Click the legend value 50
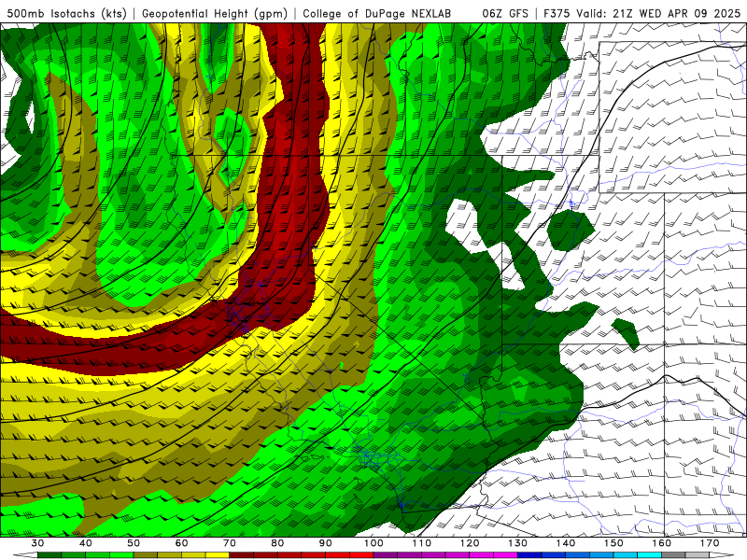Viewport: 747px width, 560px height. click(134, 543)
